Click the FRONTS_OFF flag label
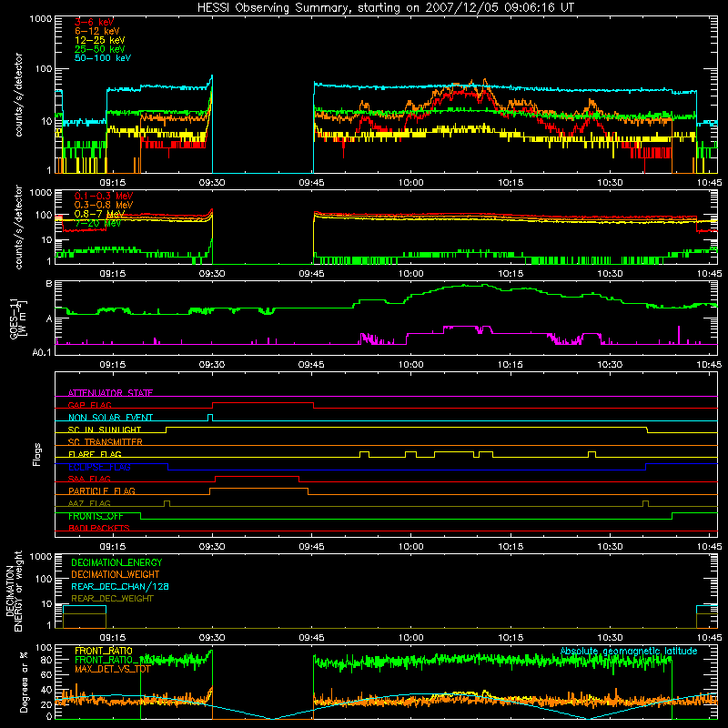The image size is (728, 728). [96, 516]
